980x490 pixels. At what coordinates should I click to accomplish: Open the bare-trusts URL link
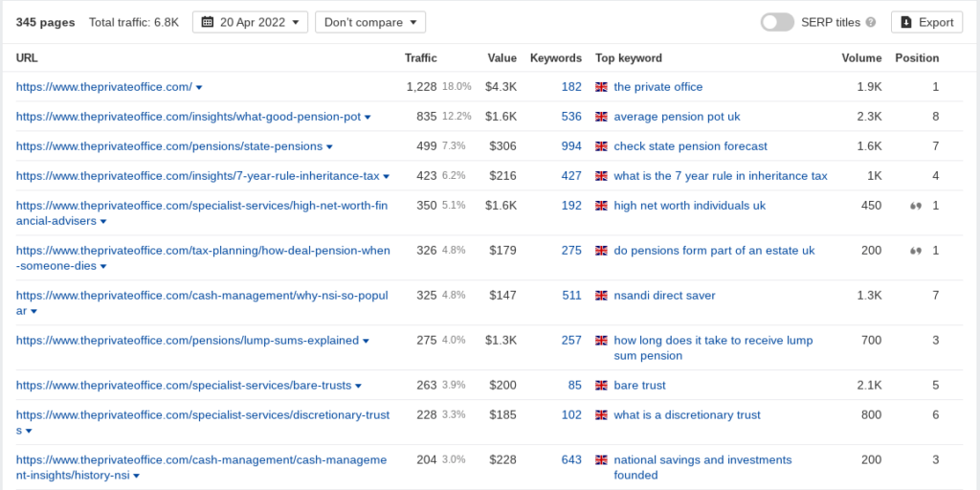[x=184, y=386]
